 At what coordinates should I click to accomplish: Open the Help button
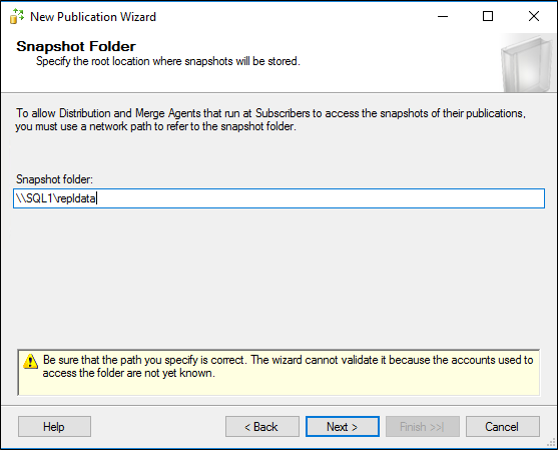(54, 427)
